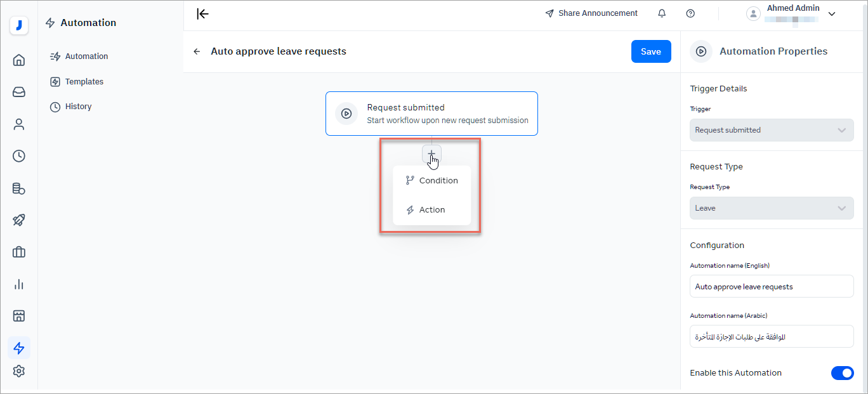Open the Trigger dropdown showing Request submitted
Image resolution: width=868 pixels, height=394 pixels.
tap(772, 130)
